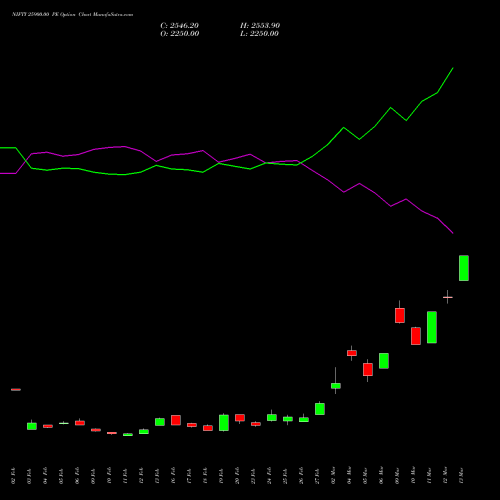This screenshot has height=500, width=500.
Task: Click the red 05 Mar candlestick
Action: [x=368, y=370]
